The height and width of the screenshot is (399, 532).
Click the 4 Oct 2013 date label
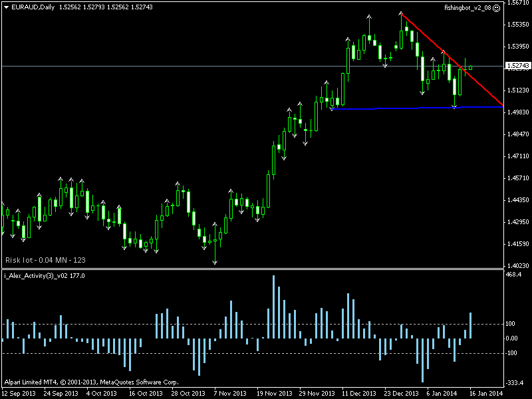[102, 394]
